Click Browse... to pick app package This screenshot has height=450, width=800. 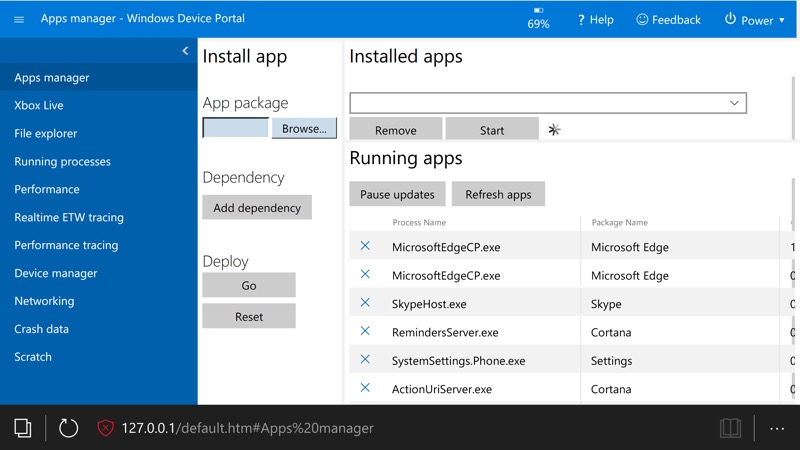pyautogui.click(x=304, y=128)
